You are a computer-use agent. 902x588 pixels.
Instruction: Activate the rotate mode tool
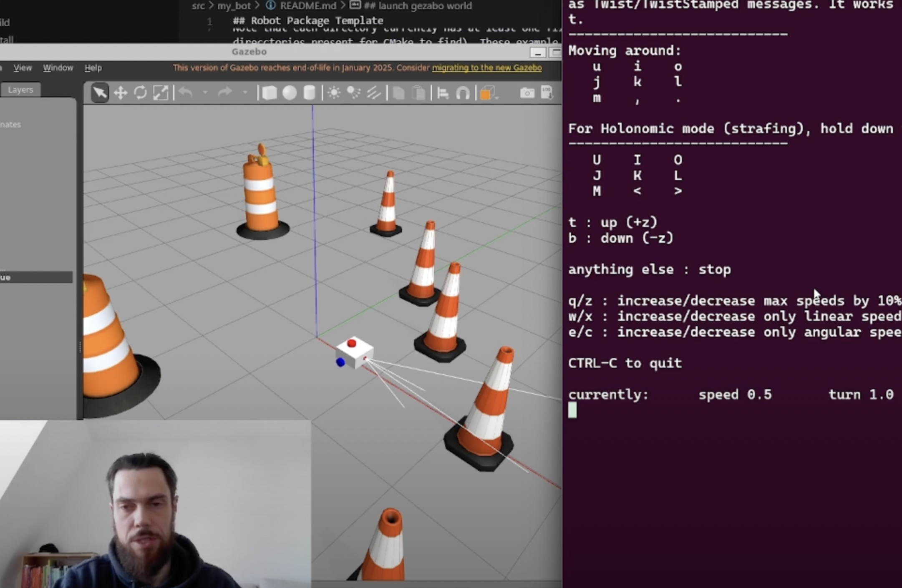[141, 93]
